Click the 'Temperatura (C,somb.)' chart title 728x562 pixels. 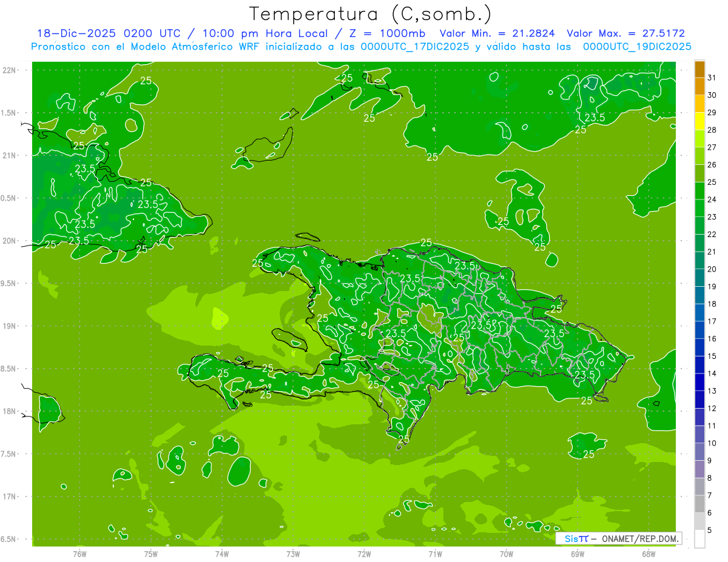pos(370,13)
